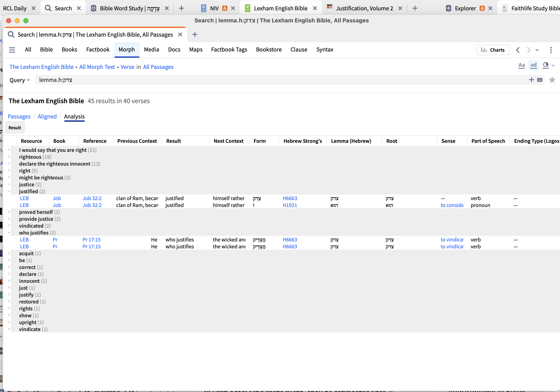Screen dimensions: 560x392
Task: Click Strong's H1931 link
Action: click(x=290, y=205)
